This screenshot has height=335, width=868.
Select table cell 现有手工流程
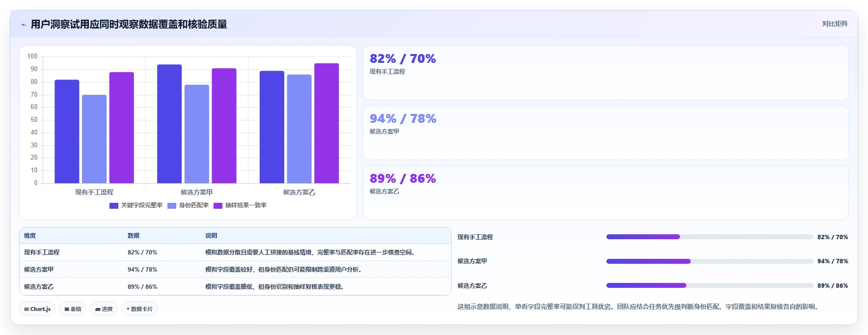pos(42,252)
